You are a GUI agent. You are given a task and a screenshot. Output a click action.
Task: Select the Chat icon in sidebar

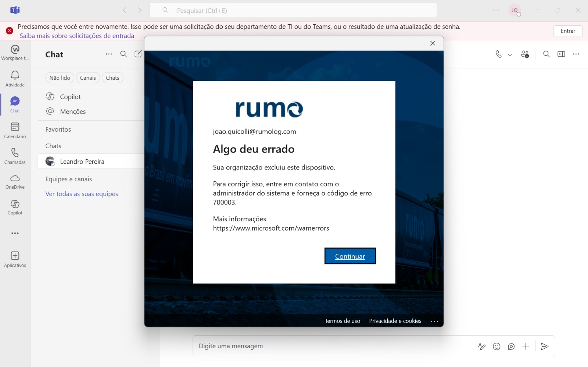[x=15, y=104]
